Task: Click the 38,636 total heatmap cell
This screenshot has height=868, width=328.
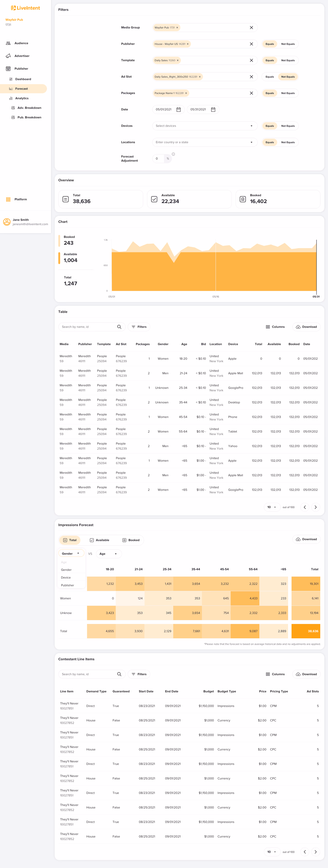Action: 306,631
